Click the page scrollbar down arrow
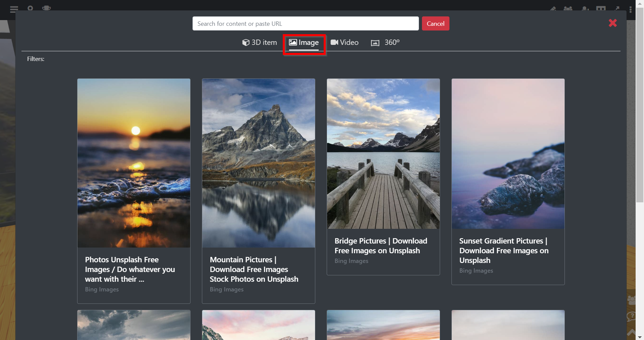The image size is (644, 340). coord(640,337)
